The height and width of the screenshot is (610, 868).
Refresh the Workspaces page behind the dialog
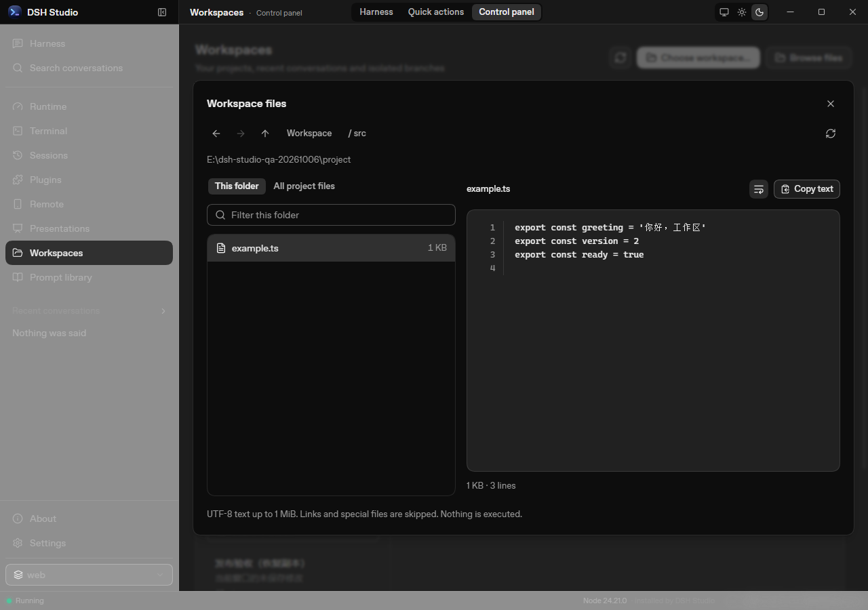[620, 58]
